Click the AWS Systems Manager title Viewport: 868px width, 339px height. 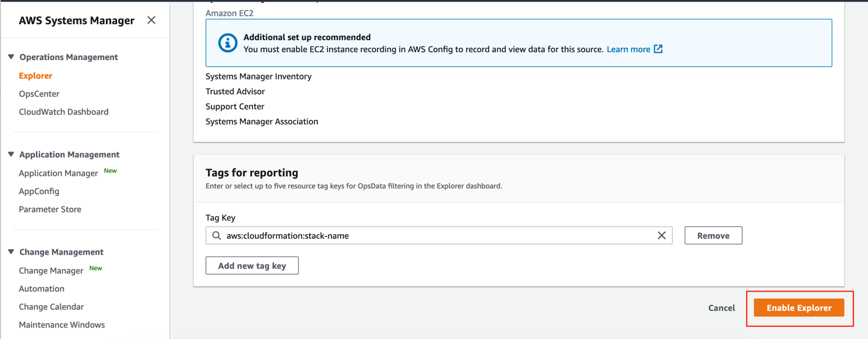pyautogui.click(x=76, y=20)
